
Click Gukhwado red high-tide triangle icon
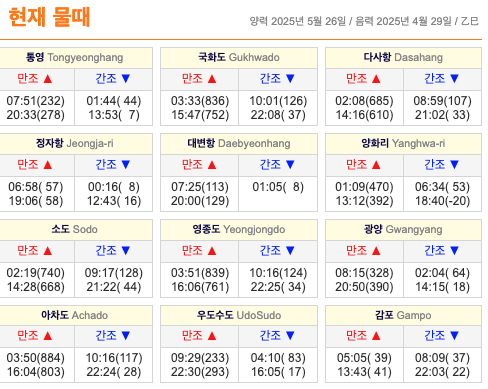coord(212,79)
